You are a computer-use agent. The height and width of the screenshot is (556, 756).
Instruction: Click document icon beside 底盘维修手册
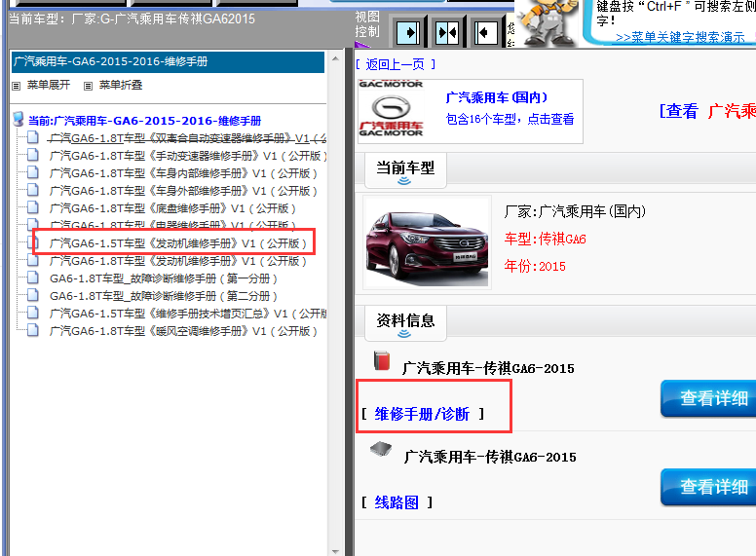tap(33, 207)
